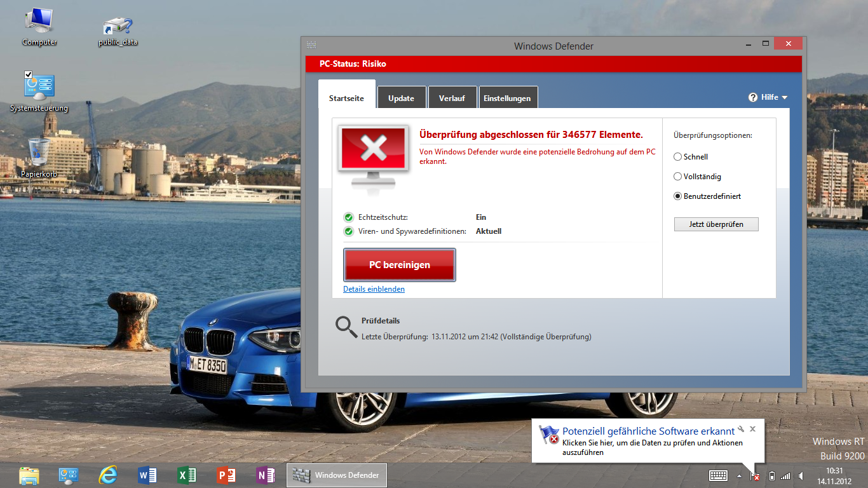Click the red PC bereinigen button
Viewport: 868px width, 488px height.
(x=400, y=265)
